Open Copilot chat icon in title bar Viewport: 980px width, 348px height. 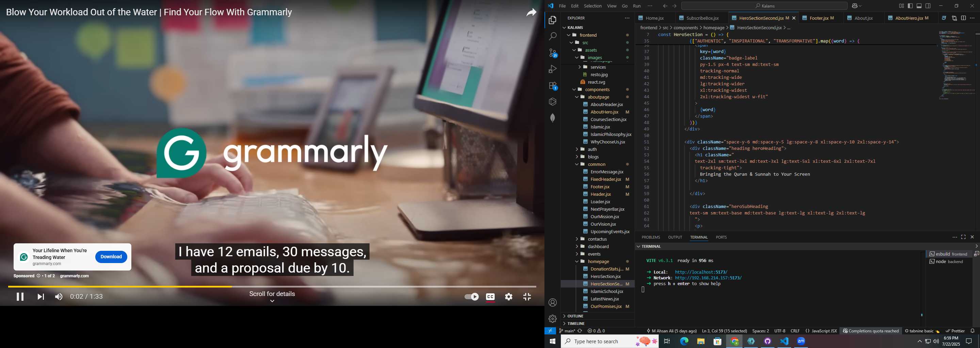(x=854, y=6)
